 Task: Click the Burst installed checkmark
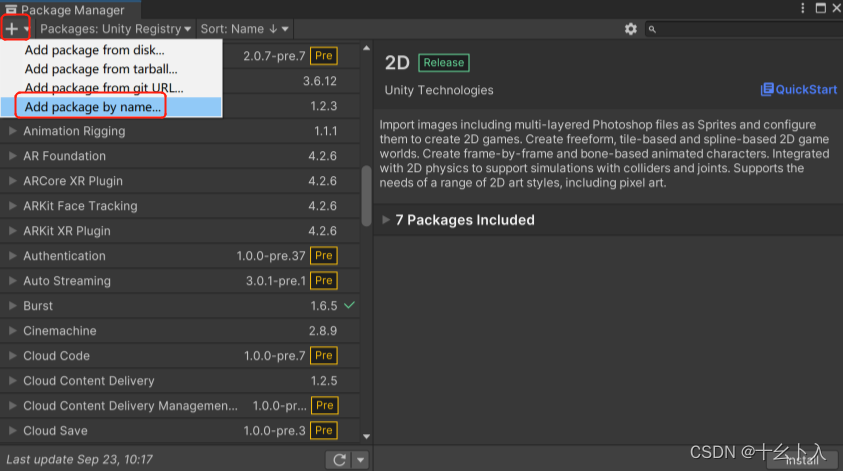tap(349, 305)
